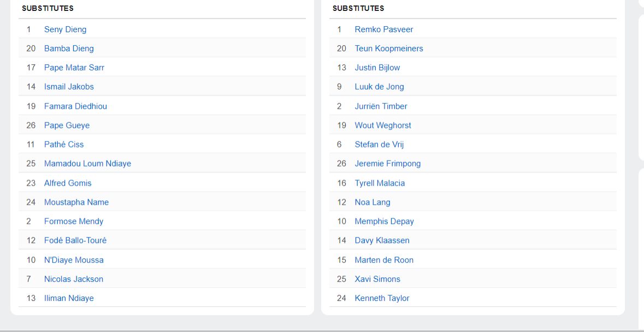Select Justin Bijlow substitute

377,68
